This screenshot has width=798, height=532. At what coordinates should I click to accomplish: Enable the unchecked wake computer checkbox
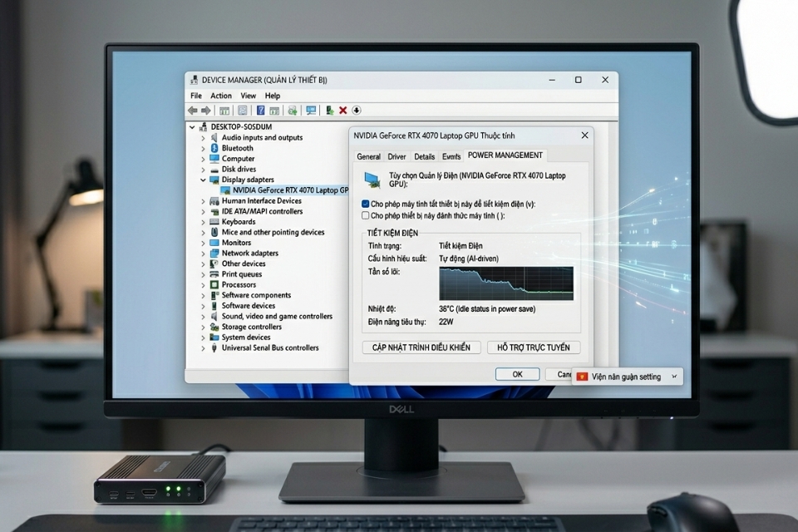pyautogui.click(x=366, y=215)
